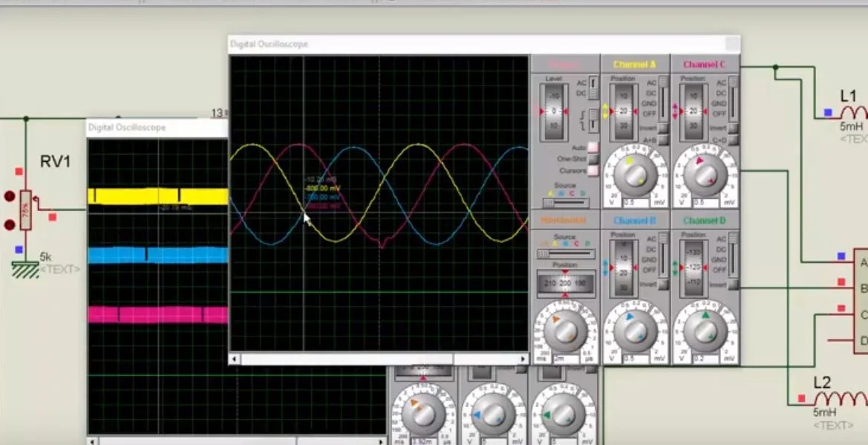Rotate the Channel D gain knob
This screenshot has width=868, height=445.
pos(706,330)
